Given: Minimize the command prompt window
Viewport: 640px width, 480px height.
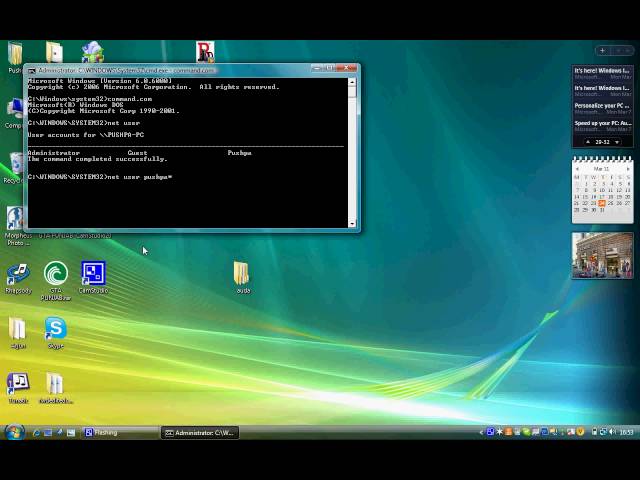Looking at the screenshot, I should click(317, 68).
